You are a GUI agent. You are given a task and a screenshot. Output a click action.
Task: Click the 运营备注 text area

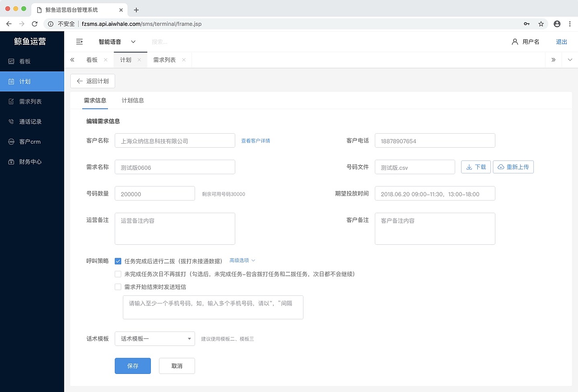point(175,229)
